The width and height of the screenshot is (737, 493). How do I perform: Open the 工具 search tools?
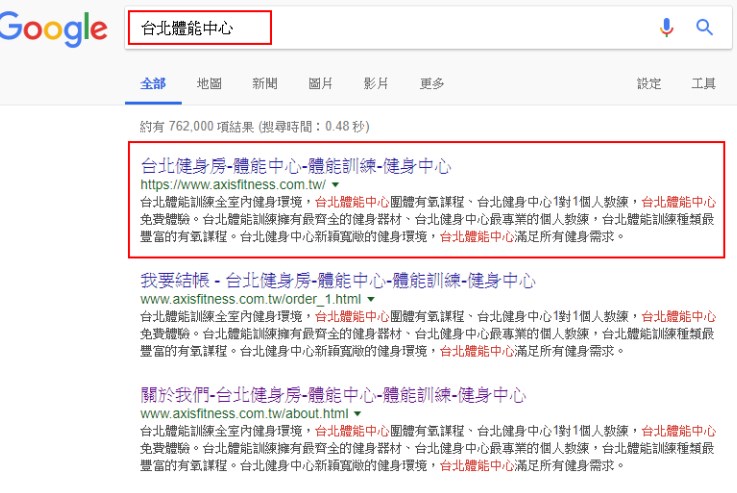[x=704, y=84]
